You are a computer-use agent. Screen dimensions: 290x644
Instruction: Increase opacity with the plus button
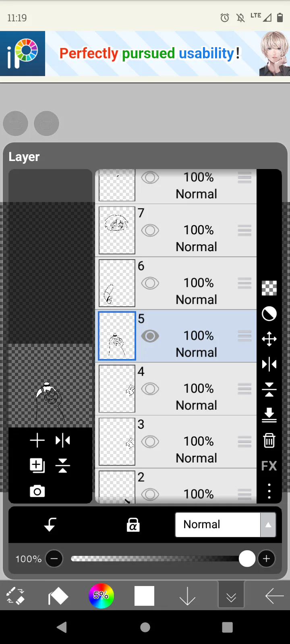(266, 559)
